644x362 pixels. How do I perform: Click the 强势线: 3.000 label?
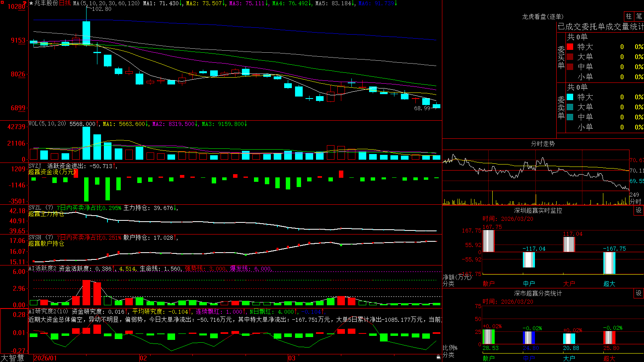pos(205,269)
